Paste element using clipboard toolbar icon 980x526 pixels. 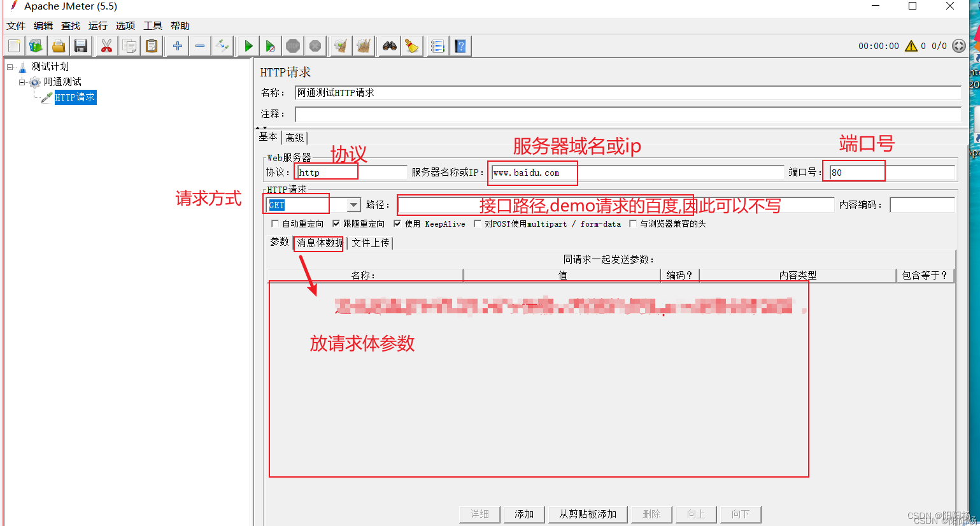(x=152, y=46)
